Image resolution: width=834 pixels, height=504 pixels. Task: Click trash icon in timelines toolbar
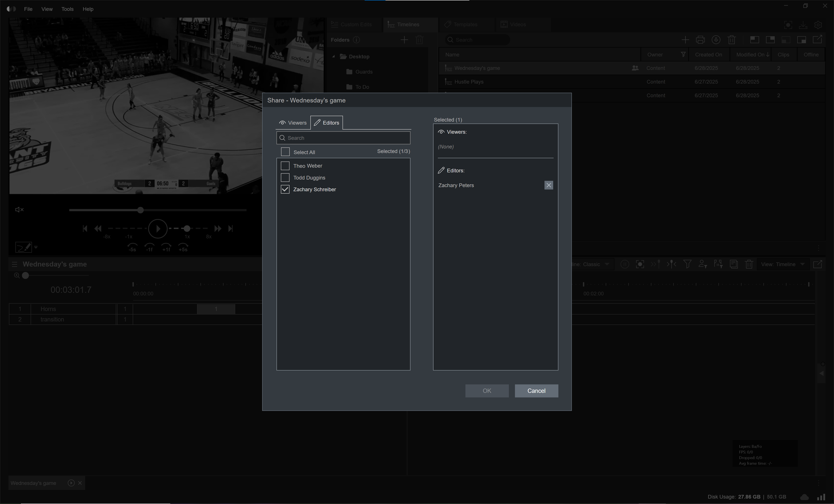click(x=731, y=40)
